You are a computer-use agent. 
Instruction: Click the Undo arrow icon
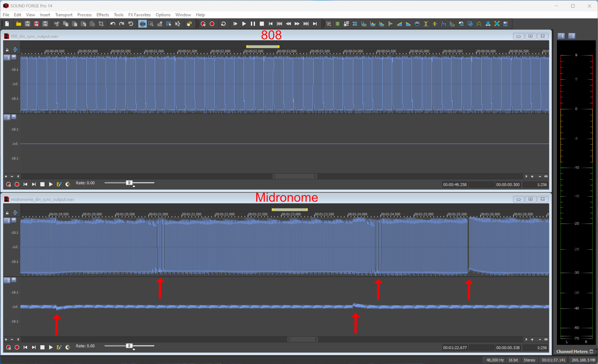click(x=113, y=24)
